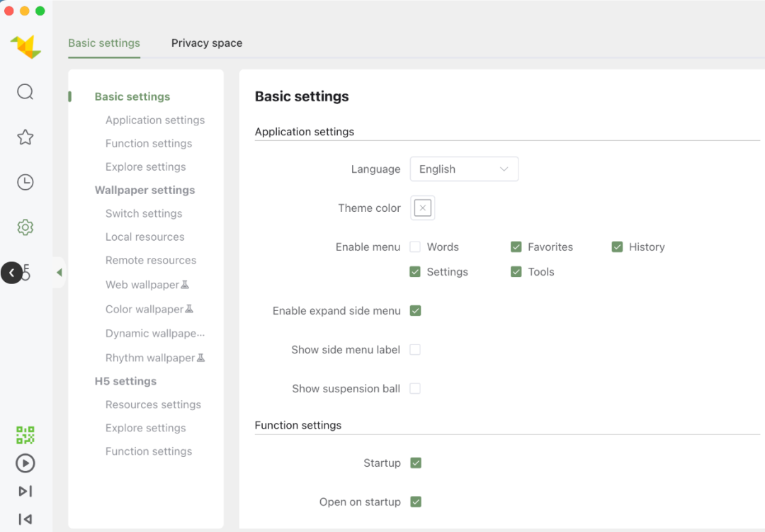Viewport: 765px width, 532px height.
Task: Click the black back-arrow suspension ball
Action: point(12,273)
